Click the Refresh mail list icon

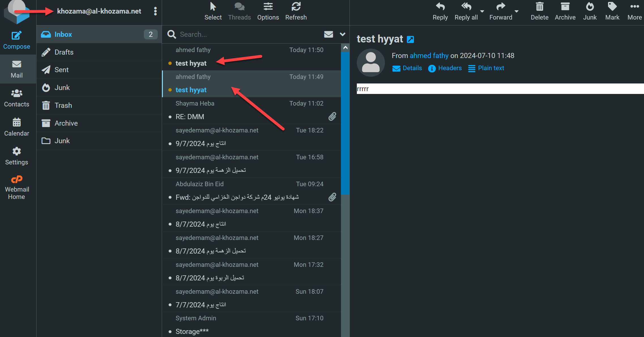[296, 7]
